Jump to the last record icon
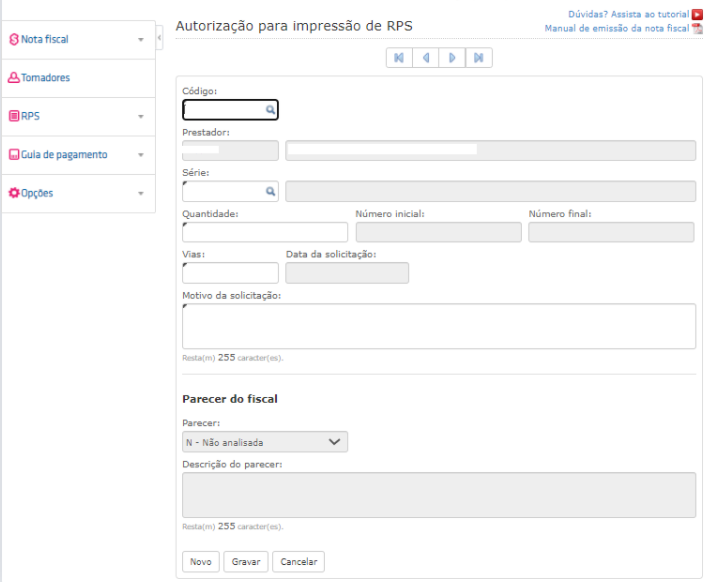715x582 pixels. pyautogui.click(x=478, y=58)
